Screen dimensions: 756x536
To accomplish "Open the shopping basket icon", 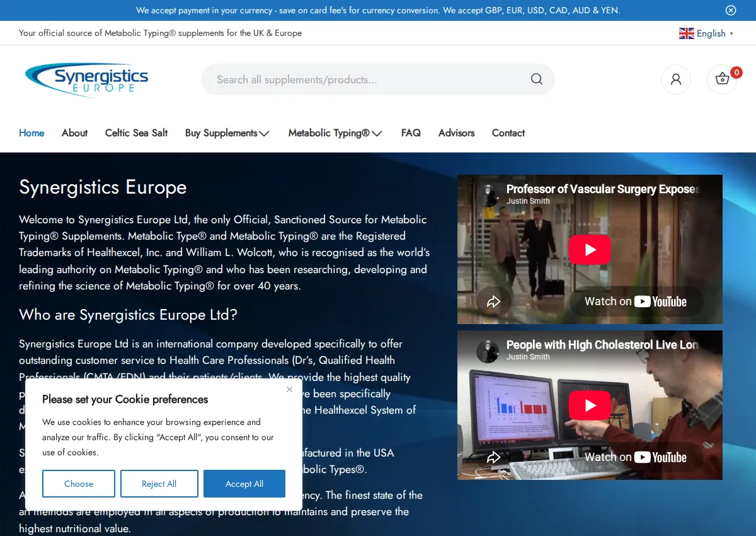I will click(722, 79).
